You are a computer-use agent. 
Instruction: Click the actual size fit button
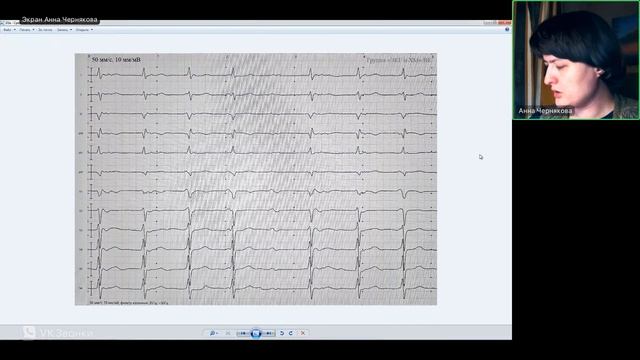click(228, 333)
